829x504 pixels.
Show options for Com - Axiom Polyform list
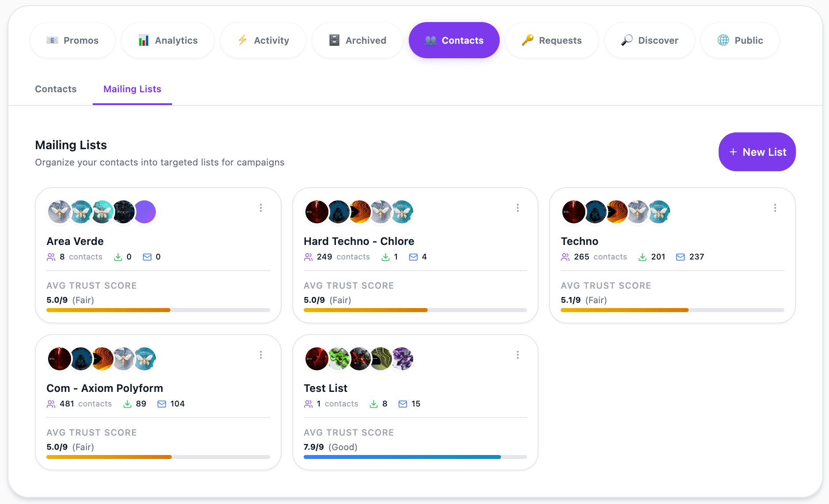click(261, 355)
